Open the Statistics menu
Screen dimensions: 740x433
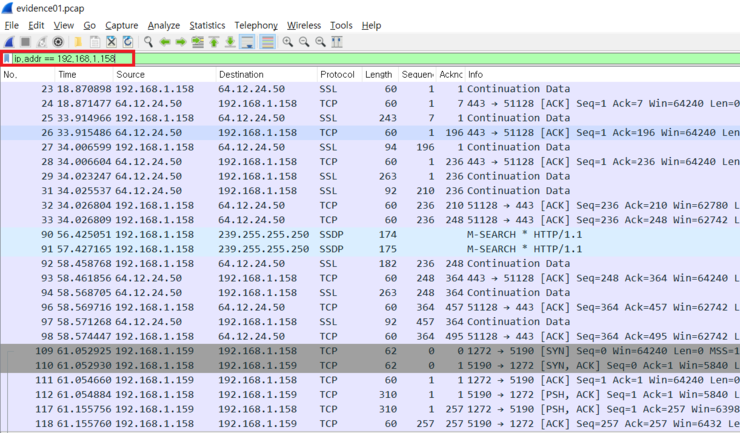(x=207, y=25)
